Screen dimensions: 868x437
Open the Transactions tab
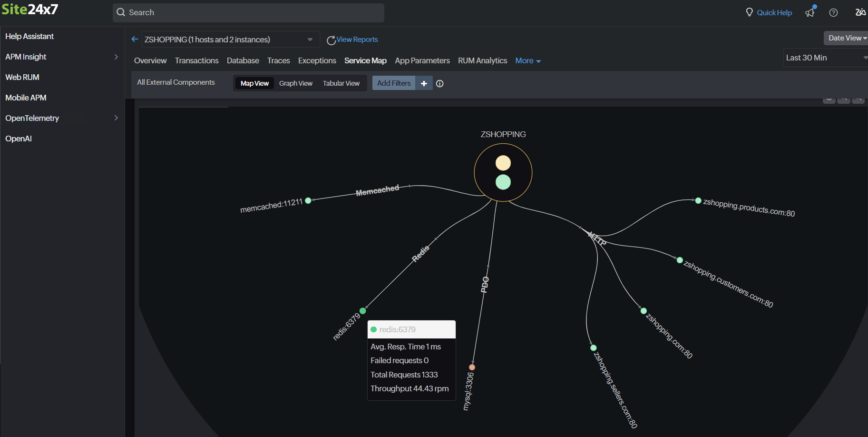[196, 61]
